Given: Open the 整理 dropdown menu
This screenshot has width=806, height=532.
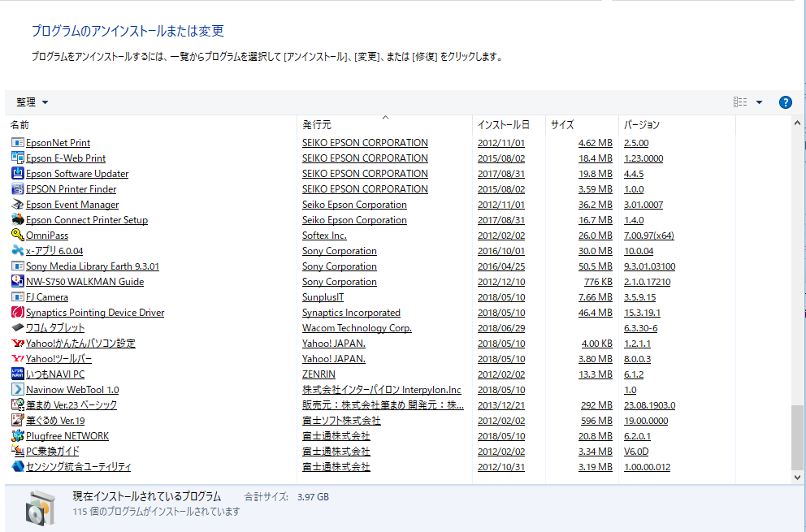Looking at the screenshot, I should (32, 102).
